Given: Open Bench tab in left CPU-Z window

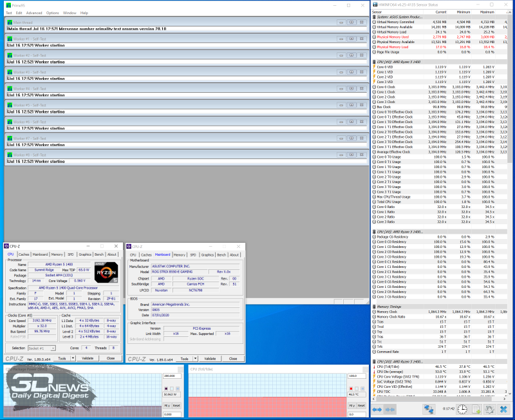Looking at the screenshot, I should point(99,254).
